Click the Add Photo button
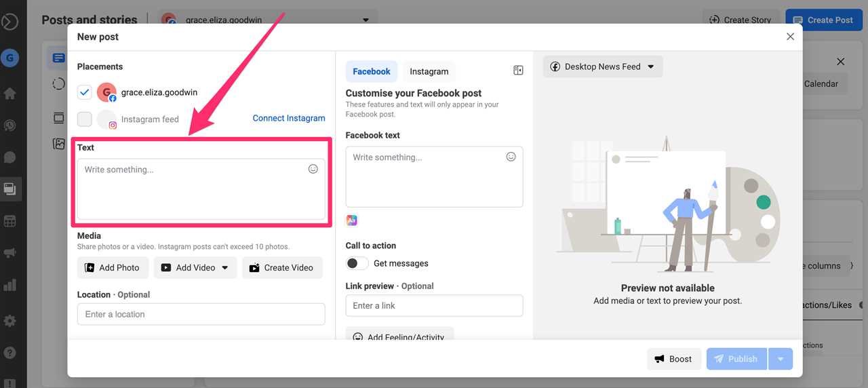The width and height of the screenshot is (868, 388). [x=112, y=267]
